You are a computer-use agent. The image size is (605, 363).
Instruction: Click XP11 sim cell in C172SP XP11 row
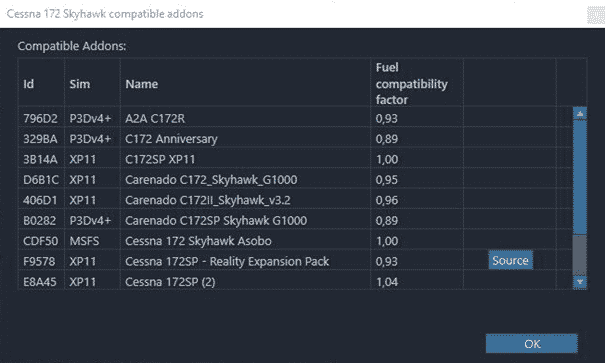[x=83, y=159]
